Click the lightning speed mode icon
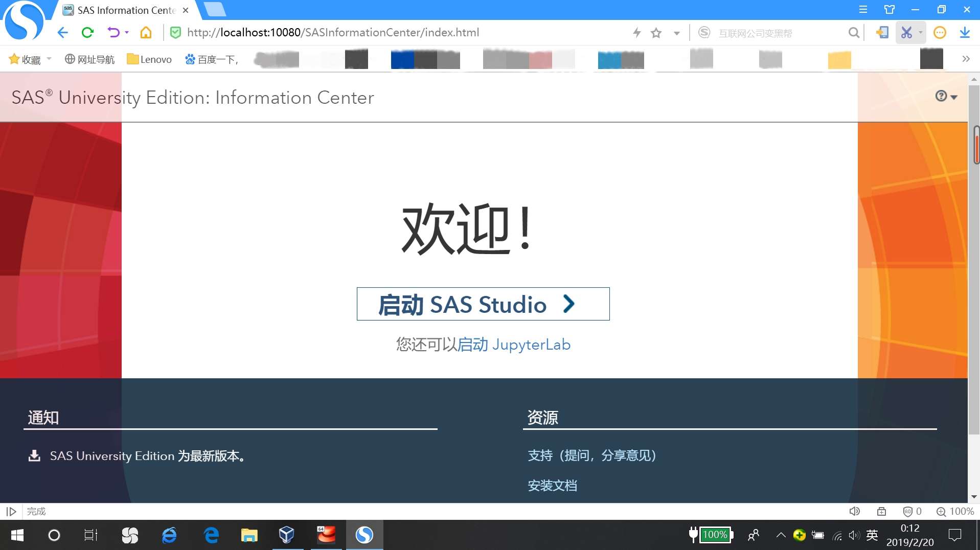The width and height of the screenshot is (980, 550). [x=636, y=33]
